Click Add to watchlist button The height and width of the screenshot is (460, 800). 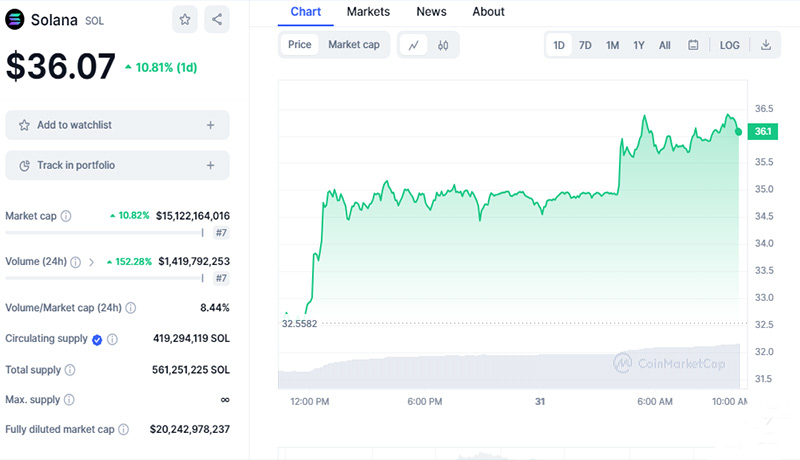[x=117, y=125]
